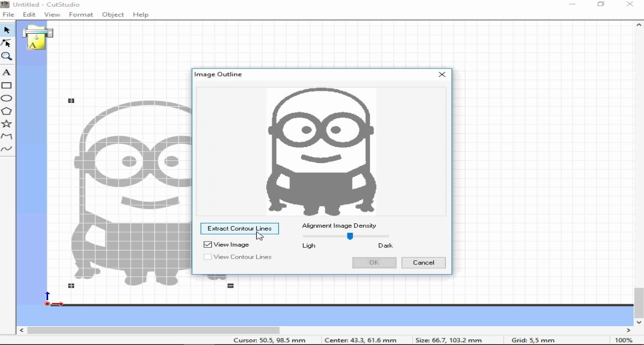
Task: Click the Ligh label
Action: pos(309,245)
